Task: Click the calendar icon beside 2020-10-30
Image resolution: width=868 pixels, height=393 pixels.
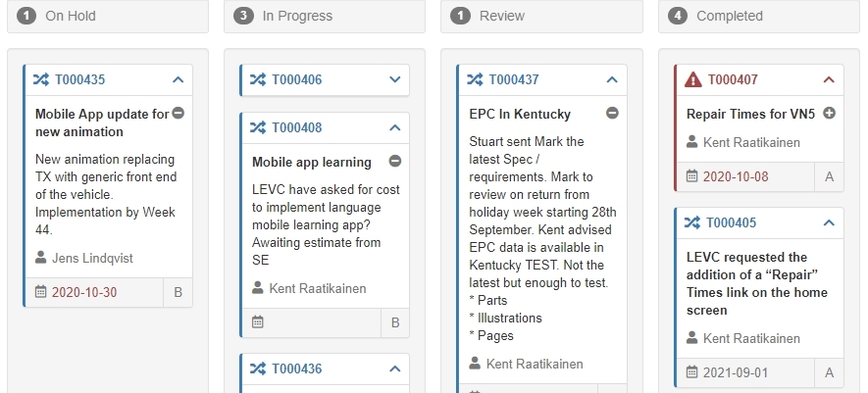Action: (x=40, y=292)
